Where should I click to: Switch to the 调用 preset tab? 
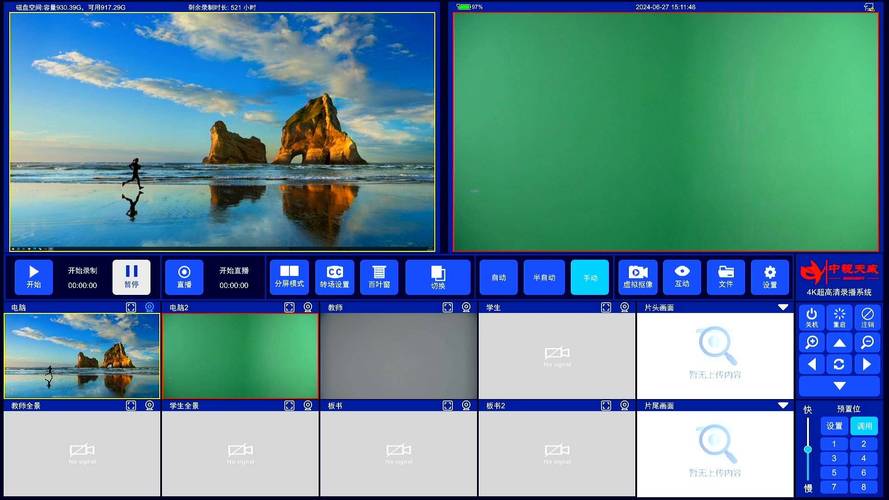click(863, 426)
